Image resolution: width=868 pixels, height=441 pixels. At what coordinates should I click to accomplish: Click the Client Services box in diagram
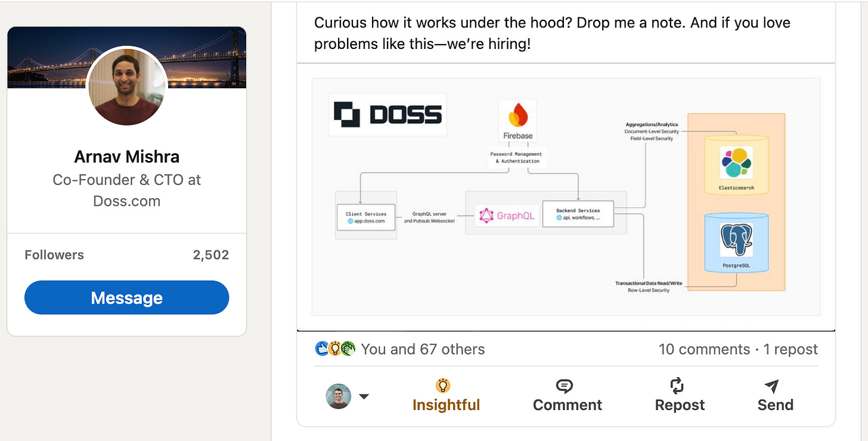pyautogui.click(x=366, y=217)
